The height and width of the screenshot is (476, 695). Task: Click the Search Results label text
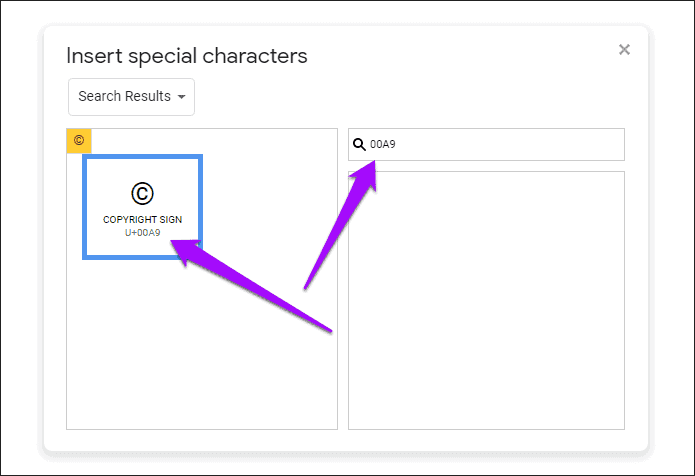pyautogui.click(x=125, y=96)
